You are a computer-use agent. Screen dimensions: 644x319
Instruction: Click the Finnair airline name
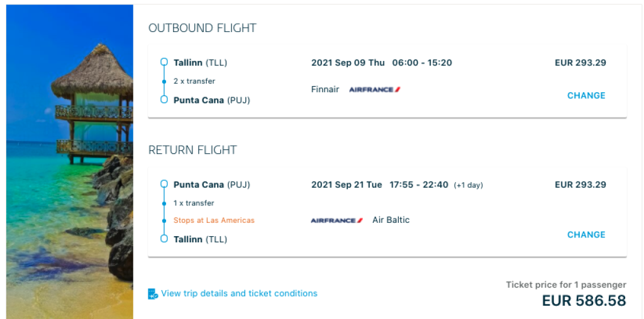click(325, 89)
